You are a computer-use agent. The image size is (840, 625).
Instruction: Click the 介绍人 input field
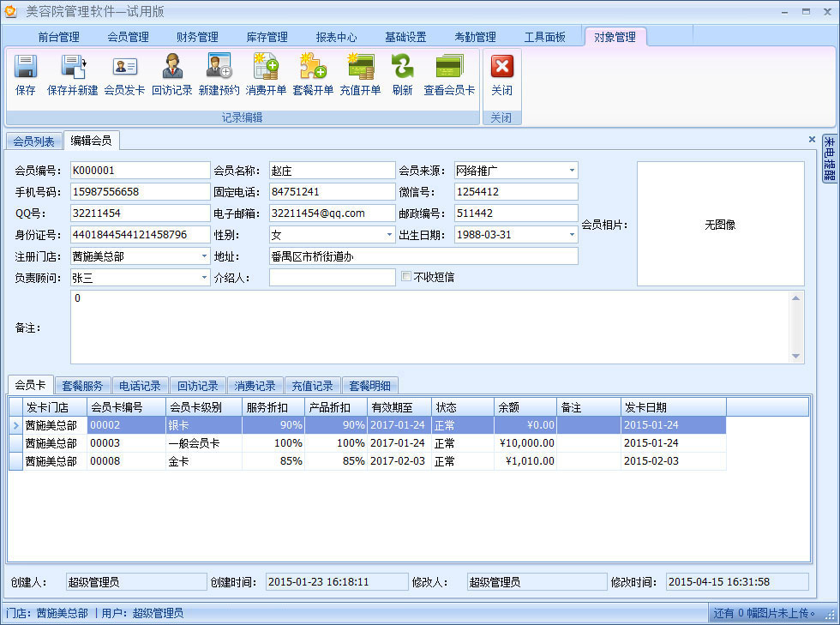pos(332,278)
